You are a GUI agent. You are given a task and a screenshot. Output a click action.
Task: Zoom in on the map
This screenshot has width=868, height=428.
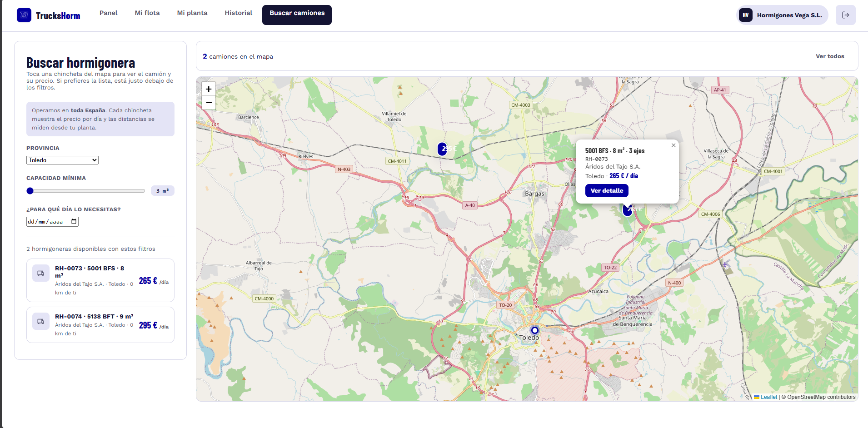(209, 89)
